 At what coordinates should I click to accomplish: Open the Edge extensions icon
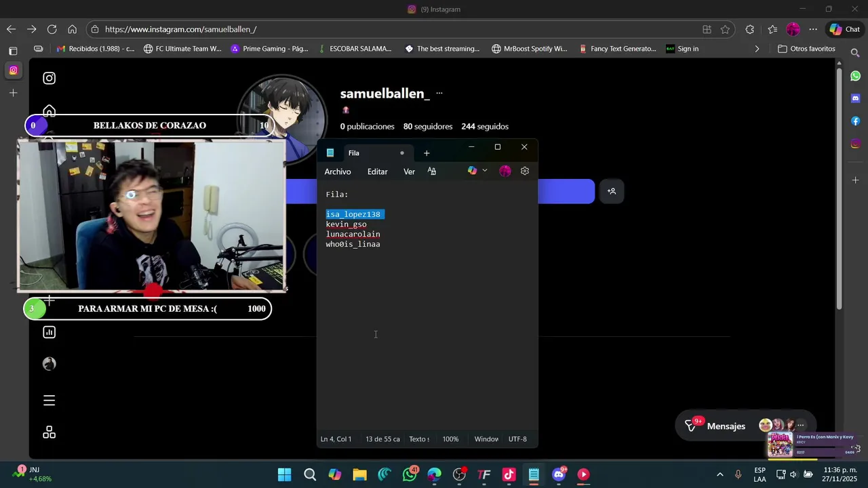[x=749, y=29]
